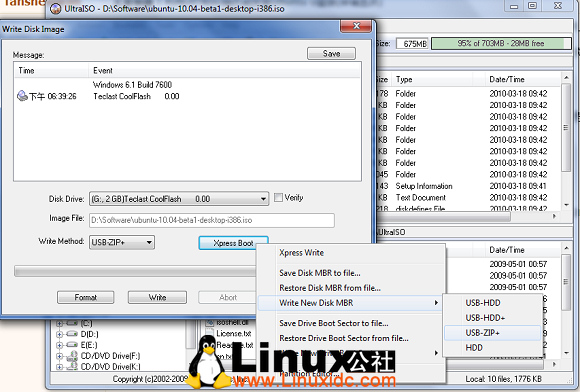Viewport: 580px width, 392px height.
Task: Click the Image File path field
Action: (212, 220)
